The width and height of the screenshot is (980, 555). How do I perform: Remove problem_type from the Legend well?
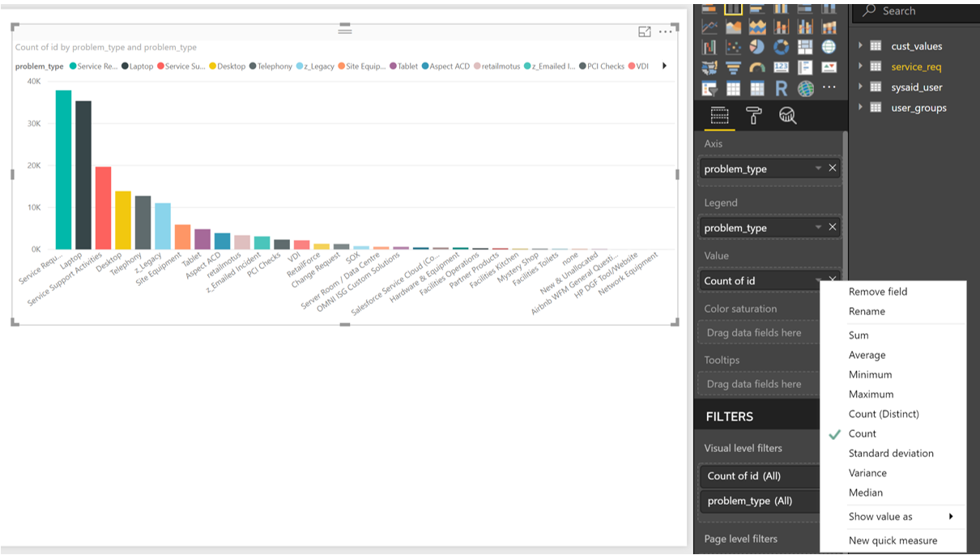click(832, 228)
